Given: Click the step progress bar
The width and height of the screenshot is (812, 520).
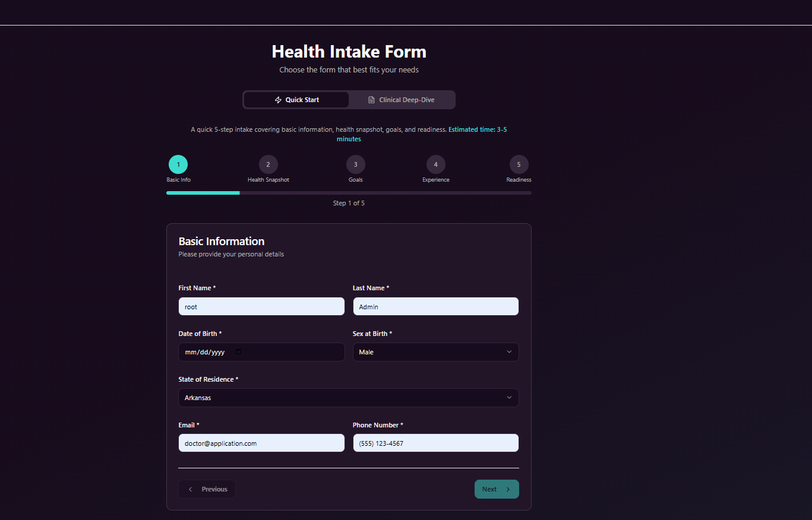Looking at the screenshot, I should (x=349, y=193).
